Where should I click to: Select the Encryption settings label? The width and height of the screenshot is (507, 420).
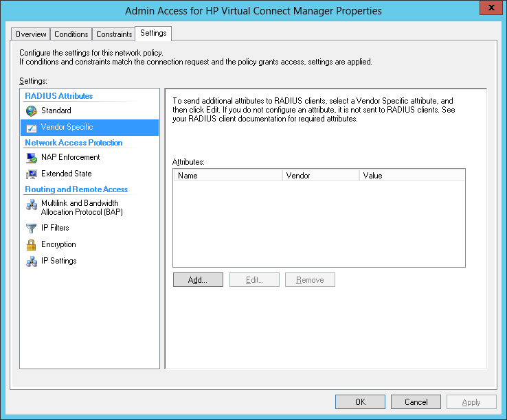58,244
